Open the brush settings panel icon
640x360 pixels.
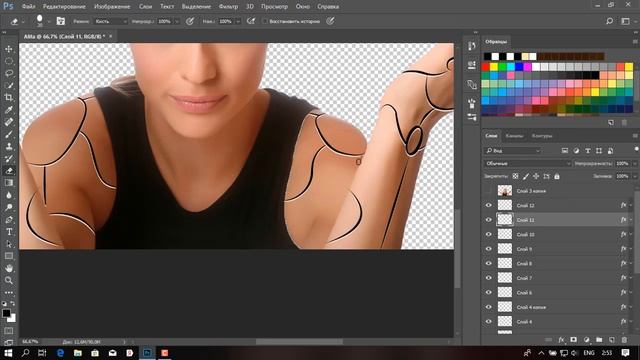(60, 21)
